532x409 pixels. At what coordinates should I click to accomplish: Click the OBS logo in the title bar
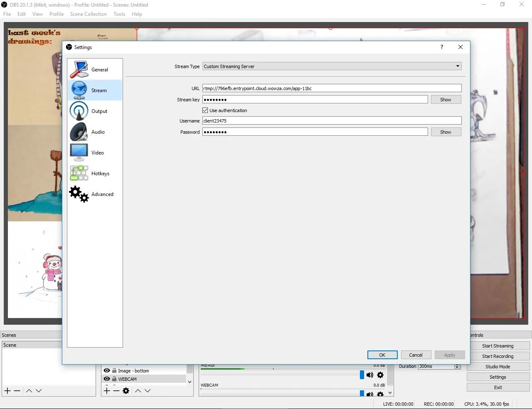pyautogui.click(x=4, y=5)
